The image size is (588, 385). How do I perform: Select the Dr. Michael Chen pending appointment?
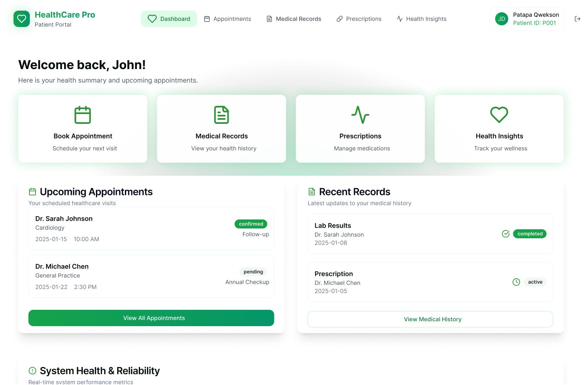coord(151,276)
